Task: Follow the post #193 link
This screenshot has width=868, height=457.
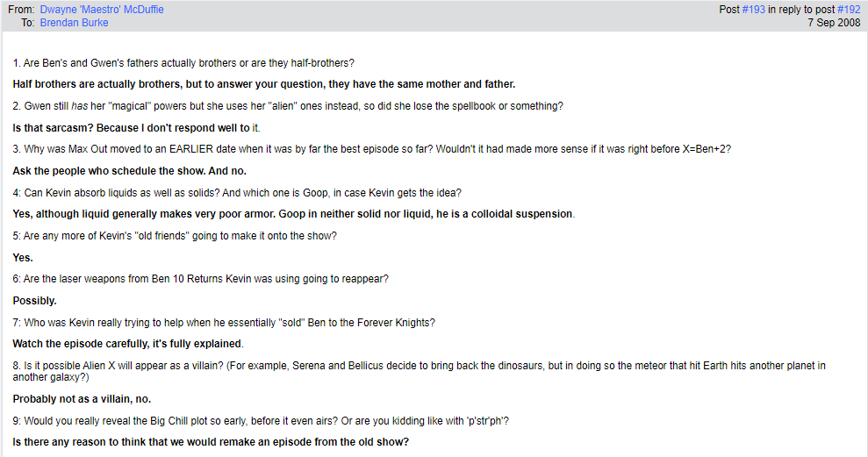Action: coord(753,10)
